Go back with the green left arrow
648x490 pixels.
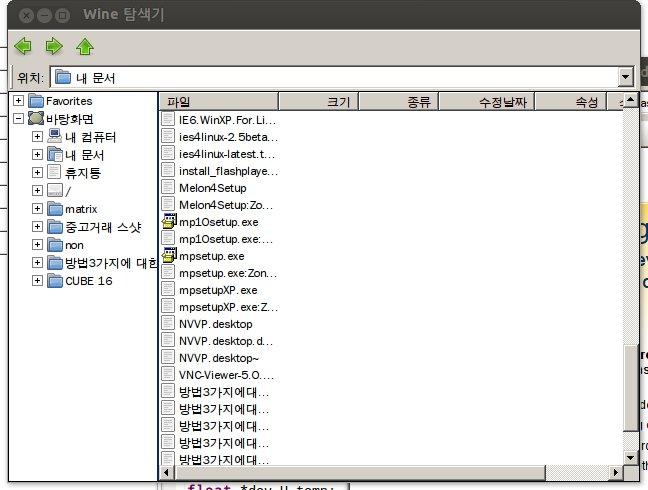point(23,46)
